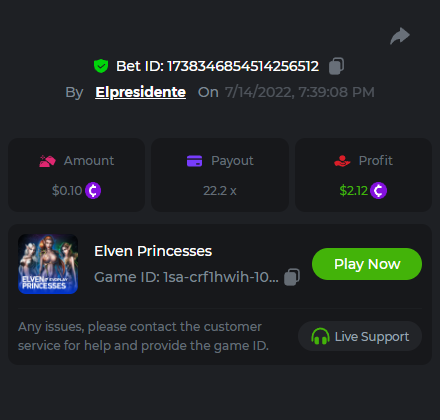Click the share arrow icon
Viewport: 440px width, 420px height.
(x=400, y=36)
